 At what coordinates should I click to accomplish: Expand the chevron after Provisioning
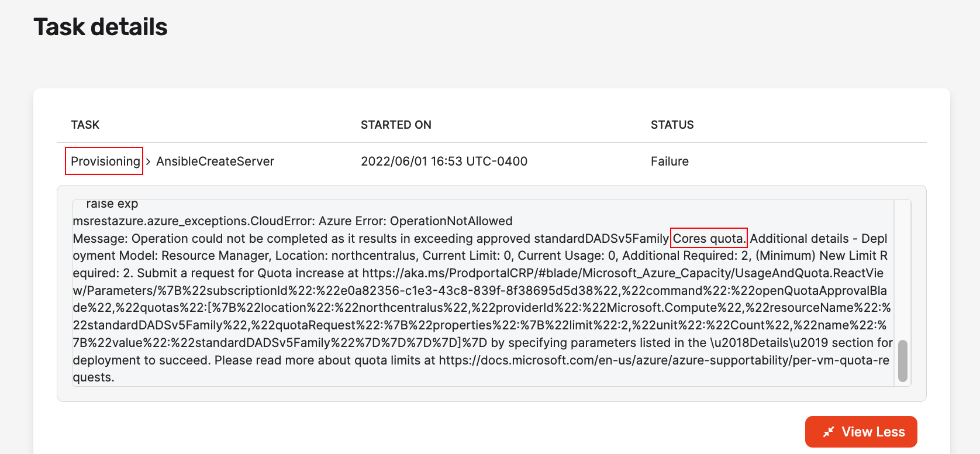[x=147, y=161]
